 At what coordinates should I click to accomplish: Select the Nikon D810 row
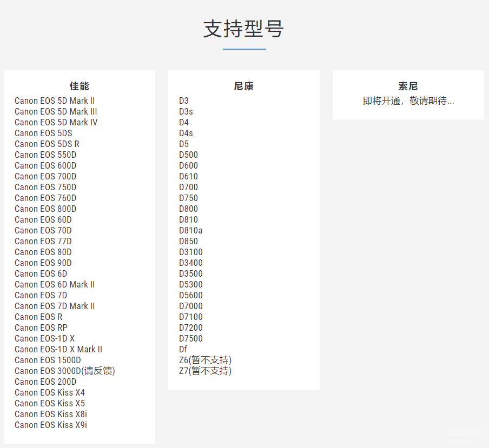pos(188,219)
